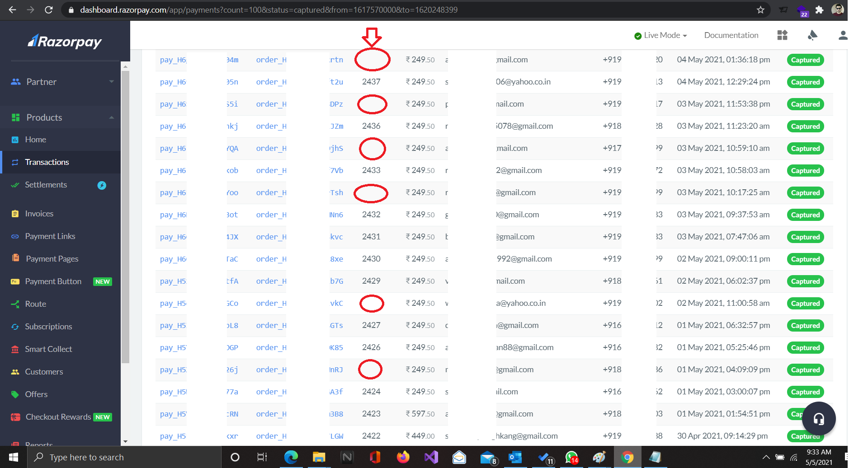
Task: Select the Home icon in the sidebar
Action: click(x=15, y=140)
